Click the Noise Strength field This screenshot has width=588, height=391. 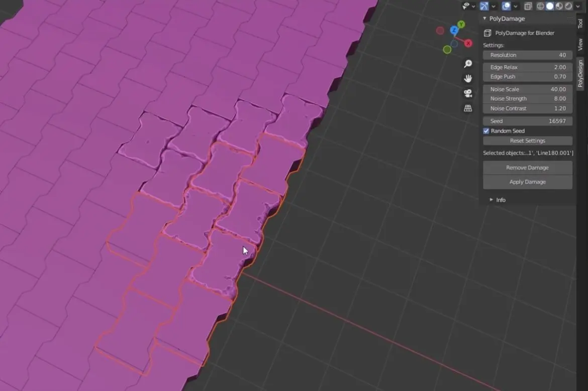(x=528, y=98)
